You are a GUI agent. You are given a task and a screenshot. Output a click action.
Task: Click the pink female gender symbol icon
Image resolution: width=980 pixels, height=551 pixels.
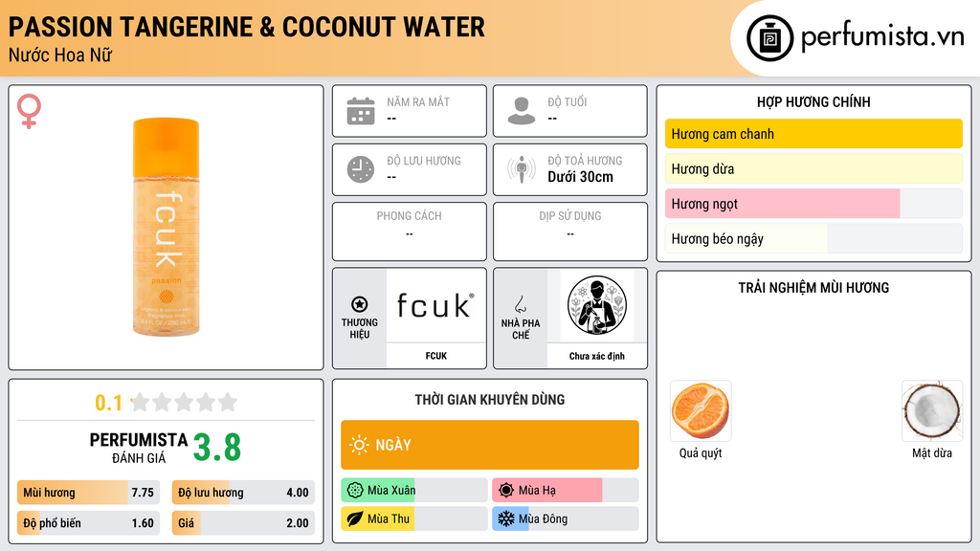29,111
